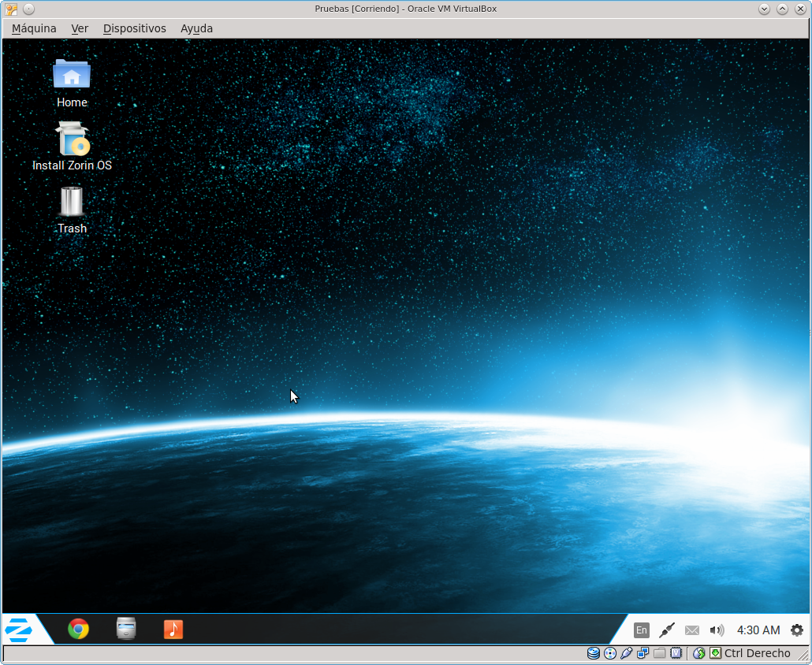Select the Install Zorin OS icon
Screen dimensions: 812x665
point(72,139)
